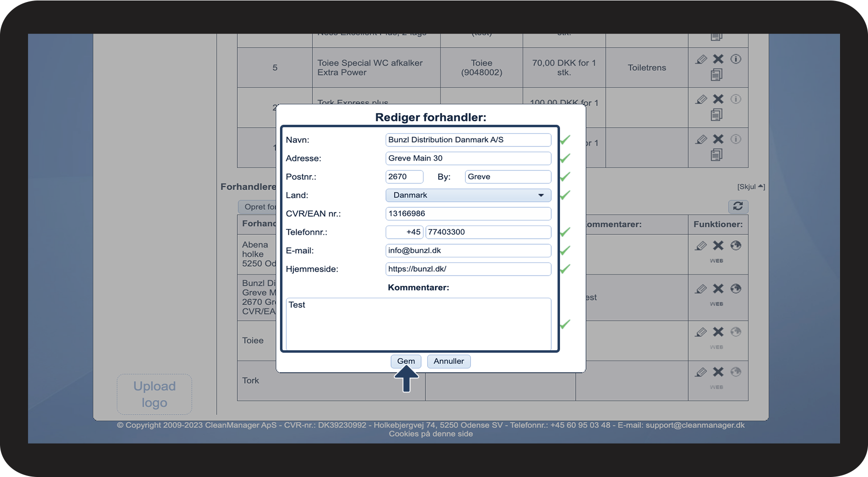Copy the Tork Express plus product

pyautogui.click(x=717, y=115)
